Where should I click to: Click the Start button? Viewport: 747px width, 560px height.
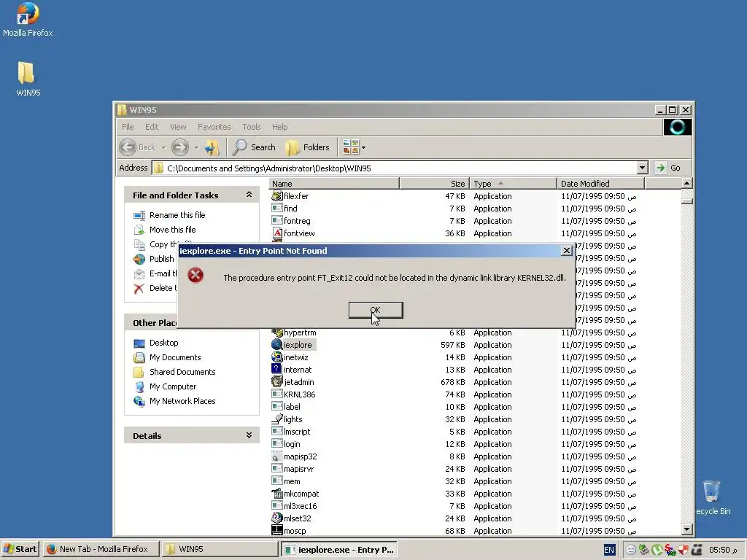click(x=20, y=549)
